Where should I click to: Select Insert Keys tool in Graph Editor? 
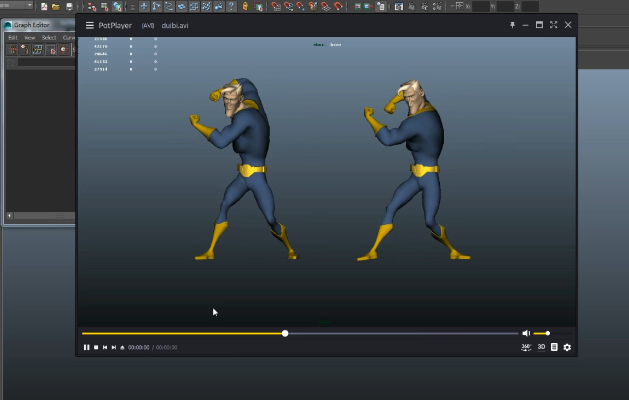[x=25, y=50]
